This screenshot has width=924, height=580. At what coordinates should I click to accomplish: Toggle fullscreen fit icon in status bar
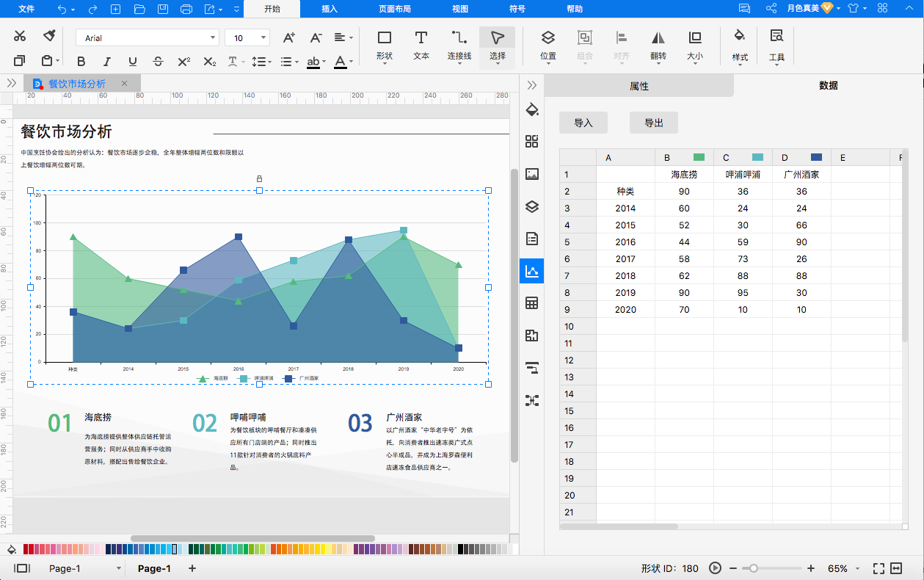coord(878,568)
